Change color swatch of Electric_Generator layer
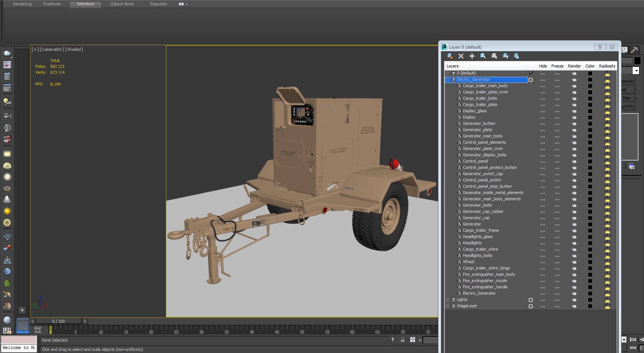The image size is (644, 353). [590, 80]
